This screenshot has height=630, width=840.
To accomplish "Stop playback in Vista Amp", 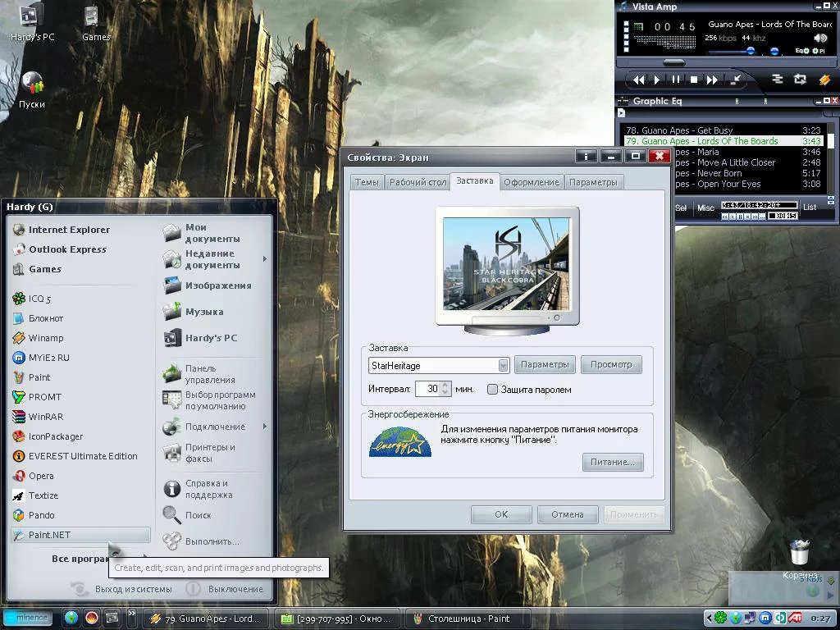I will [x=694, y=80].
